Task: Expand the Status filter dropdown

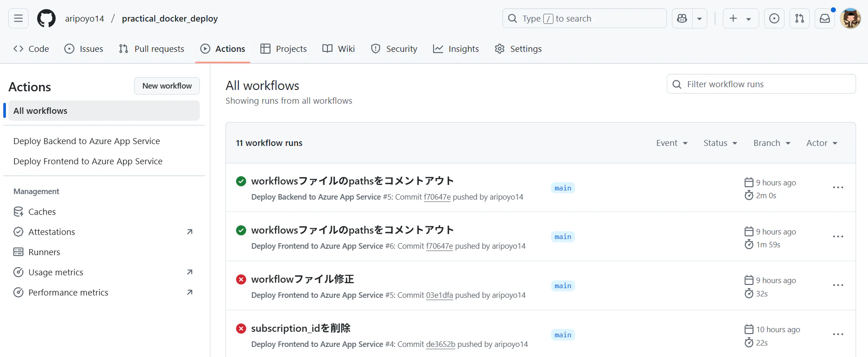Action: coord(720,143)
